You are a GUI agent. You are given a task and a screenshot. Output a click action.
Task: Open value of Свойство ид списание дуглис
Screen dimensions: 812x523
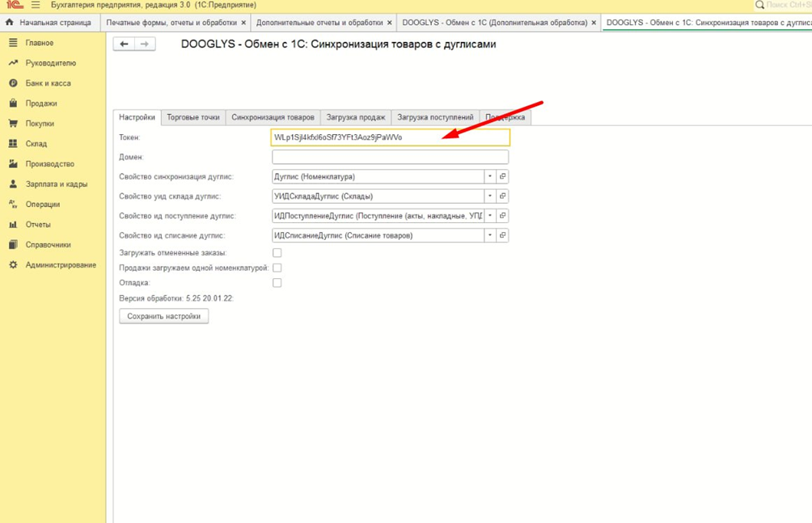(x=502, y=235)
